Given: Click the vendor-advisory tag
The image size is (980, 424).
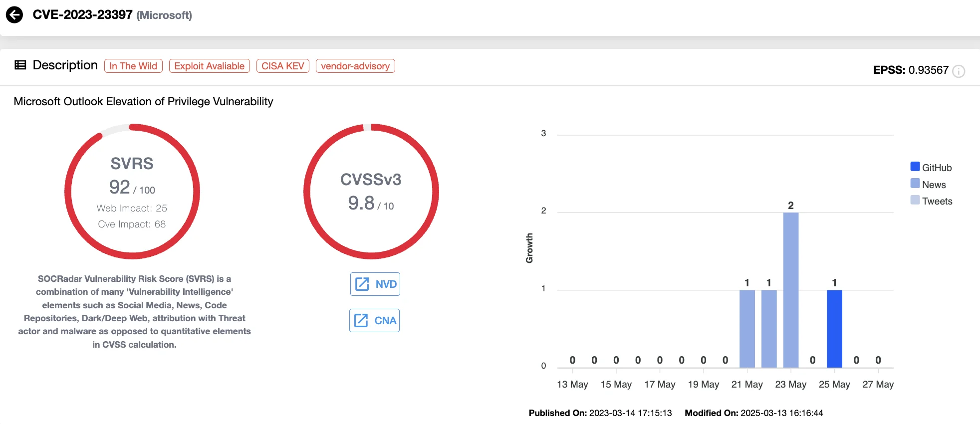Looking at the screenshot, I should (x=355, y=66).
